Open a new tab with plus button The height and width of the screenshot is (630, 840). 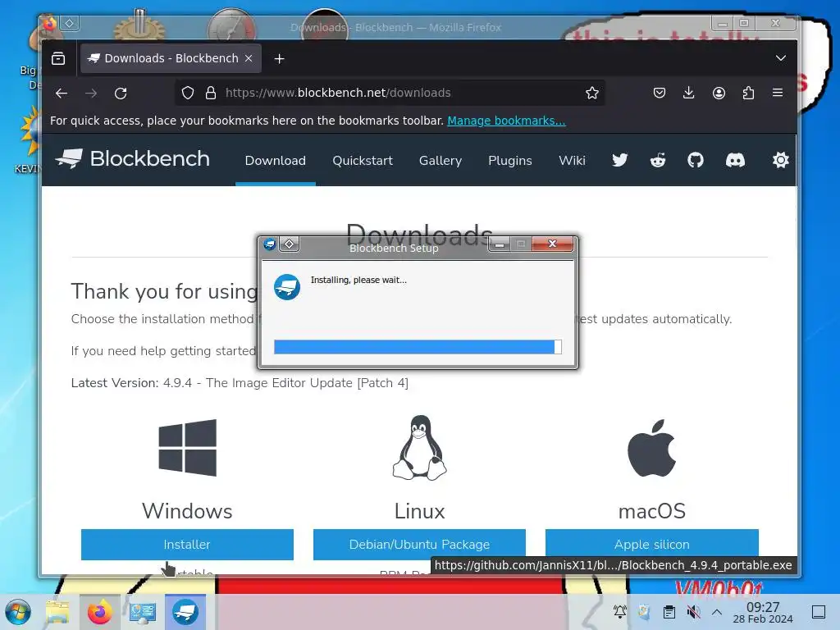(279, 58)
